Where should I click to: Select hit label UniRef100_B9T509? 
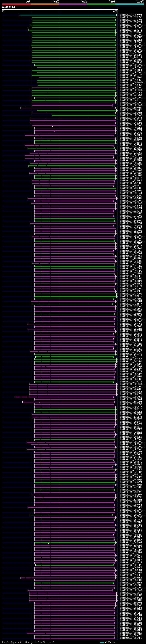coord(131,254)
